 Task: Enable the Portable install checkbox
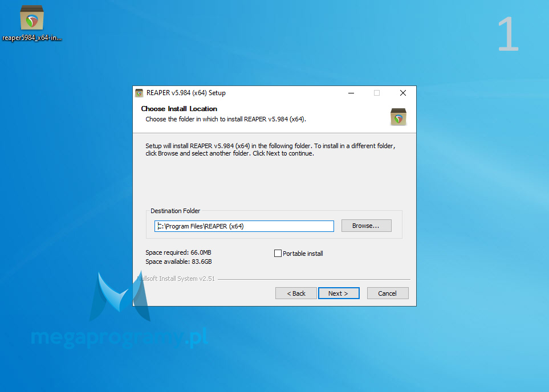(278, 254)
